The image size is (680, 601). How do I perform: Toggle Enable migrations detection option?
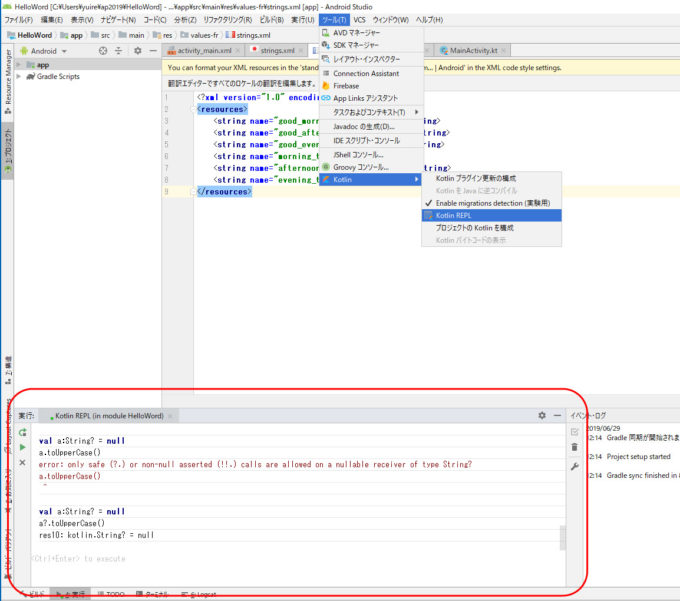click(491, 203)
